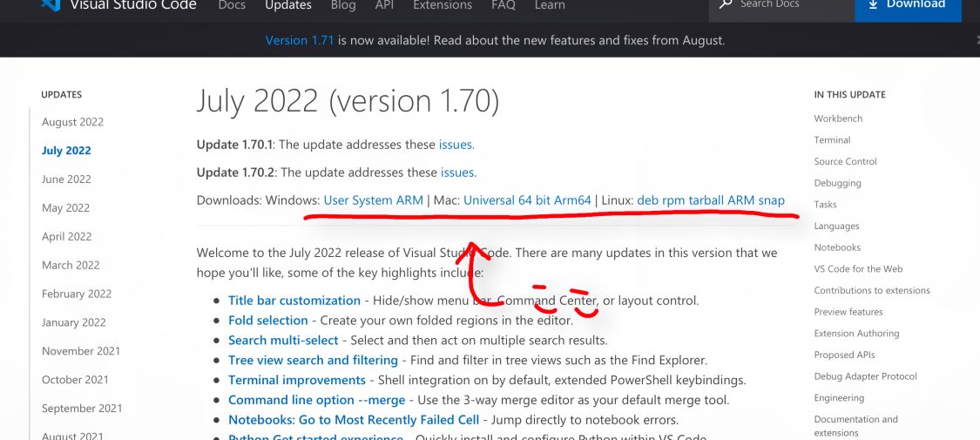Download the Linux ARM build
Viewport: 980px width, 440px height.
pyautogui.click(x=741, y=200)
